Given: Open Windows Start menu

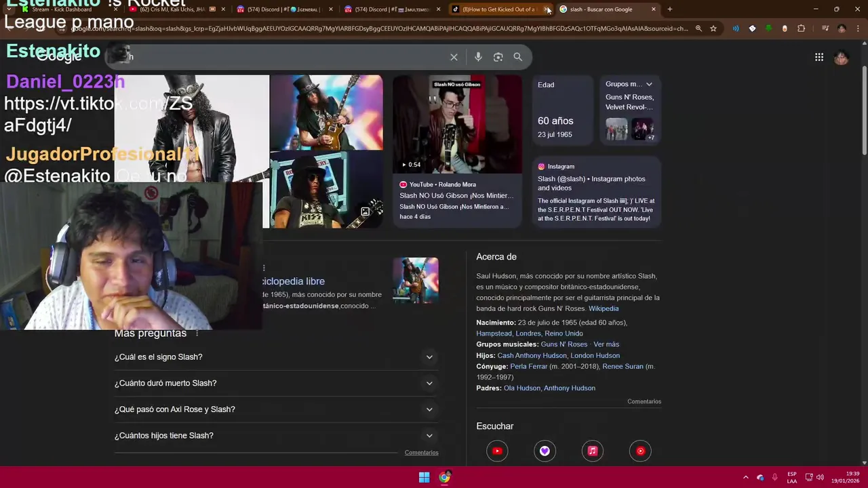Looking at the screenshot, I should [x=424, y=478].
